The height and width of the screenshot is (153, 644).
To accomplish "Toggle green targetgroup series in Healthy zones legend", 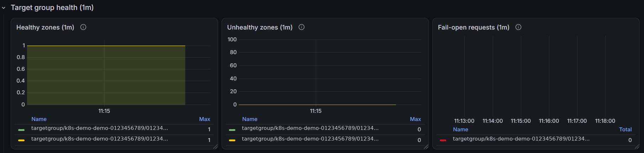I will pos(100,128).
